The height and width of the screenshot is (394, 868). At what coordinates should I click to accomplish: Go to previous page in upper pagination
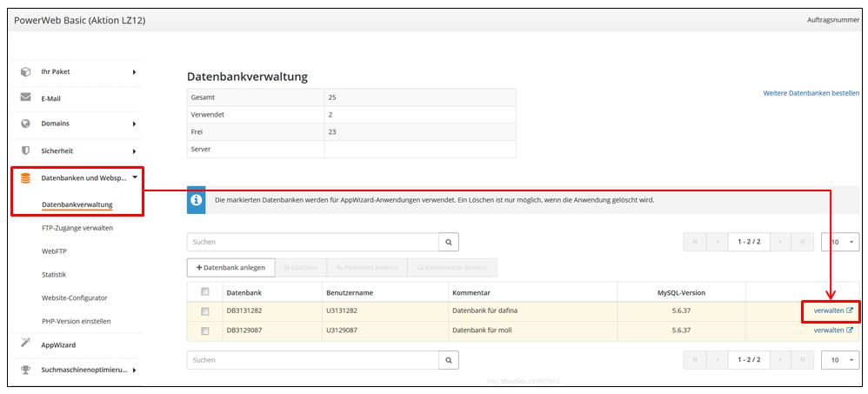[x=716, y=242]
